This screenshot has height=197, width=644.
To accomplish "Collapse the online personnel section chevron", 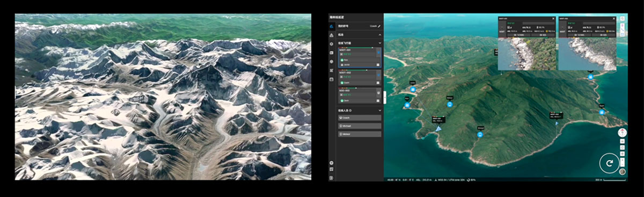I will click(380, 110).
